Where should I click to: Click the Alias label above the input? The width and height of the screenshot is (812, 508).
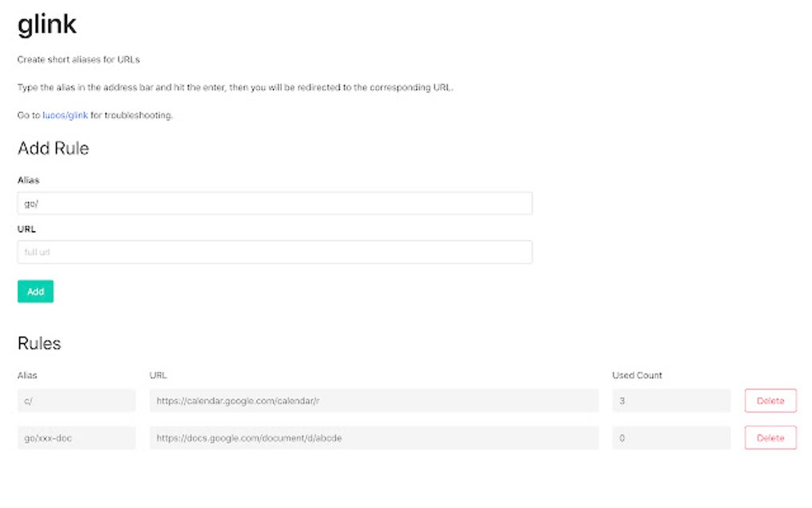tap(29, 180)
